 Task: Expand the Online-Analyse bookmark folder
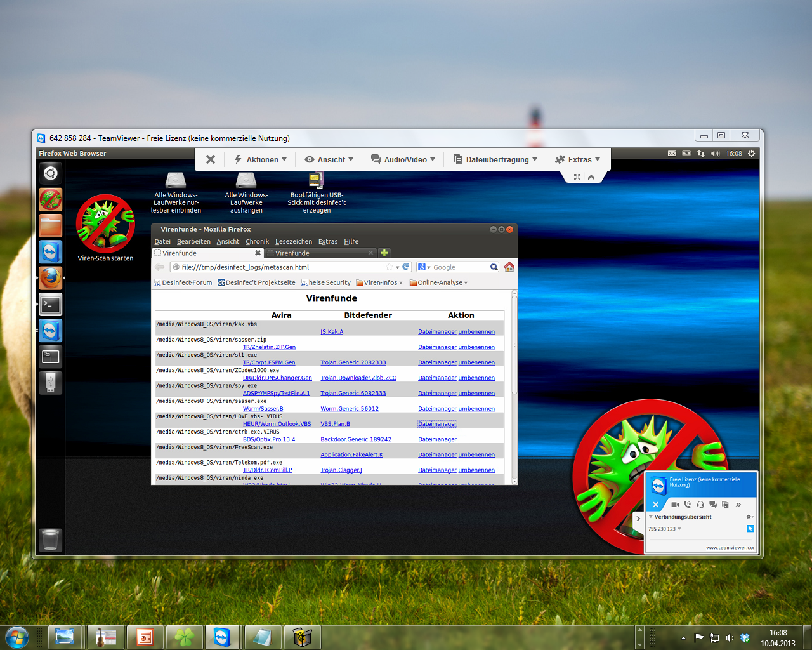pos(439,283)
